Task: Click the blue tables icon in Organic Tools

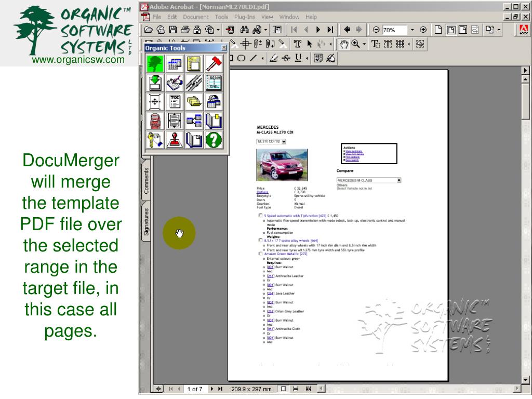Action: pos(175,63)
